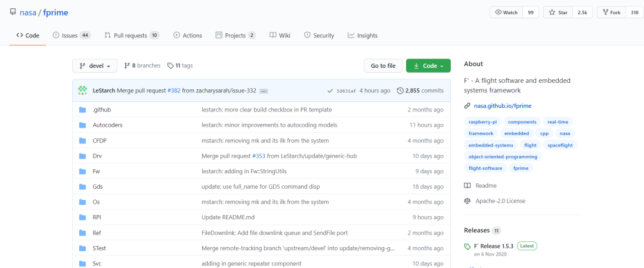Image resolution: width=644 pixels, height=268 pixels.
Task: Select the real-time topic tag
Action: pos(558,122)
